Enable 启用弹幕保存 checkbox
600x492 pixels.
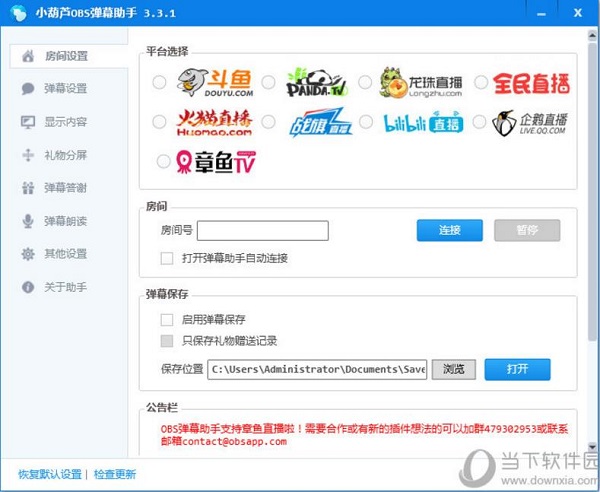(167, 319)
